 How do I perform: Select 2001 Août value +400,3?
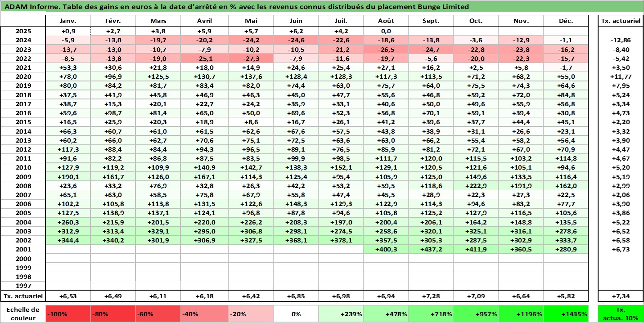tap(386, 250)
